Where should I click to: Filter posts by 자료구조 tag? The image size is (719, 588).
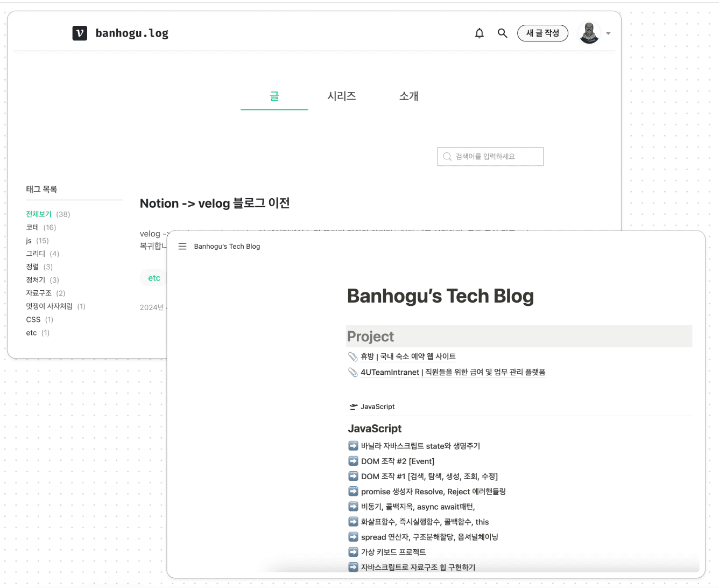pos(39,293)
